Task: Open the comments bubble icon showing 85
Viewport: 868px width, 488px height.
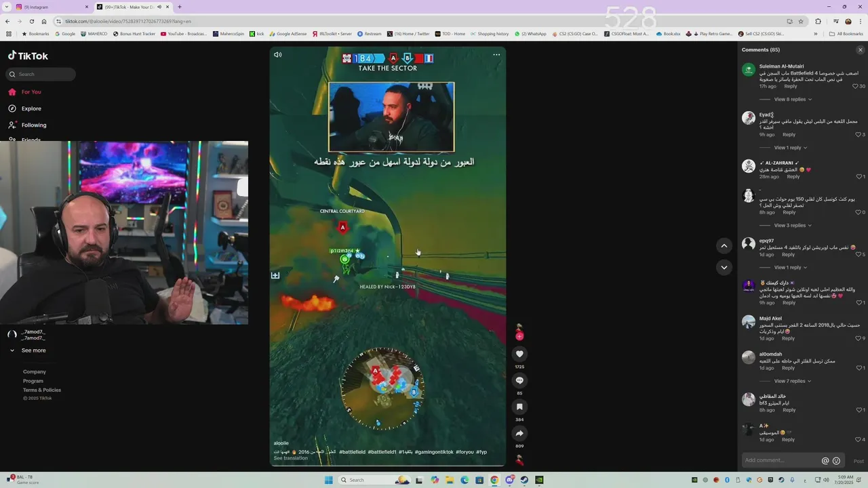Action: coord(519,380)
